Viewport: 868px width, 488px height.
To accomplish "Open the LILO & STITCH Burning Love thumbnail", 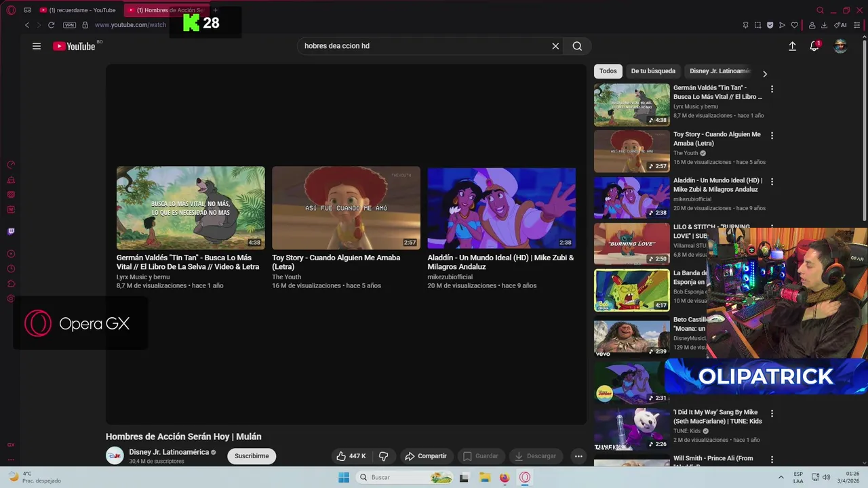I will click(632, 243).
